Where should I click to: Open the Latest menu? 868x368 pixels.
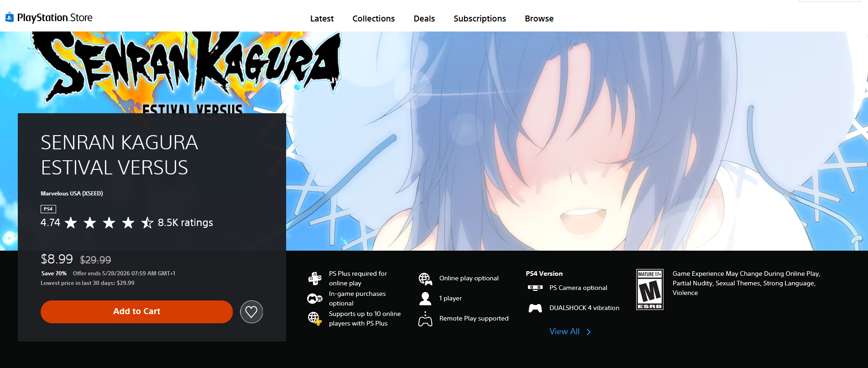click(322, 19)
